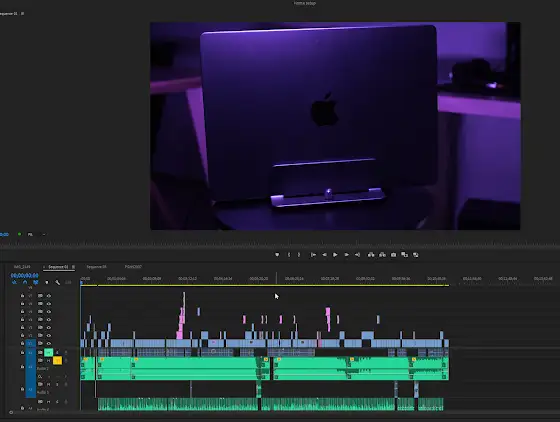Lock the V1 video track
Image resolution: width=560 pixels, height=422 pixels.
pos(22,343)
